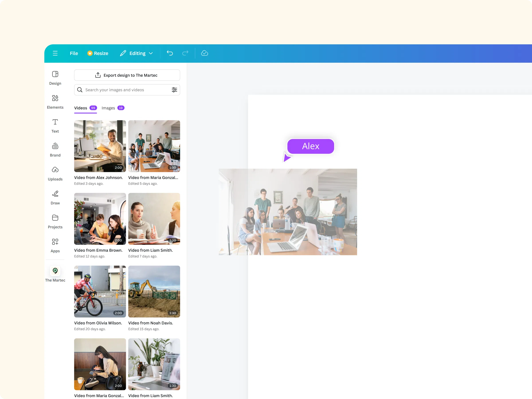This screenshot has width=532, height=399.
Task: Open the Apps sidebar panel
Action: [55, 246]
